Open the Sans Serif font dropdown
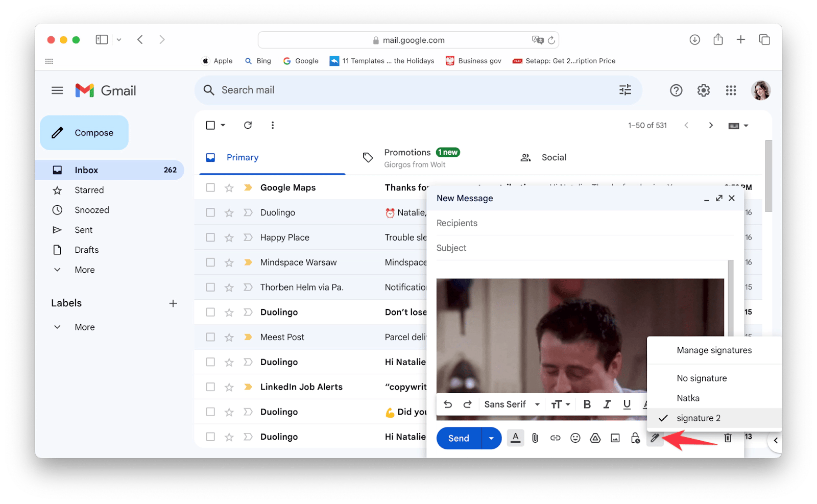Image resolution: width=817 pixels, height=504 pixels. click(x=512, y=404)
